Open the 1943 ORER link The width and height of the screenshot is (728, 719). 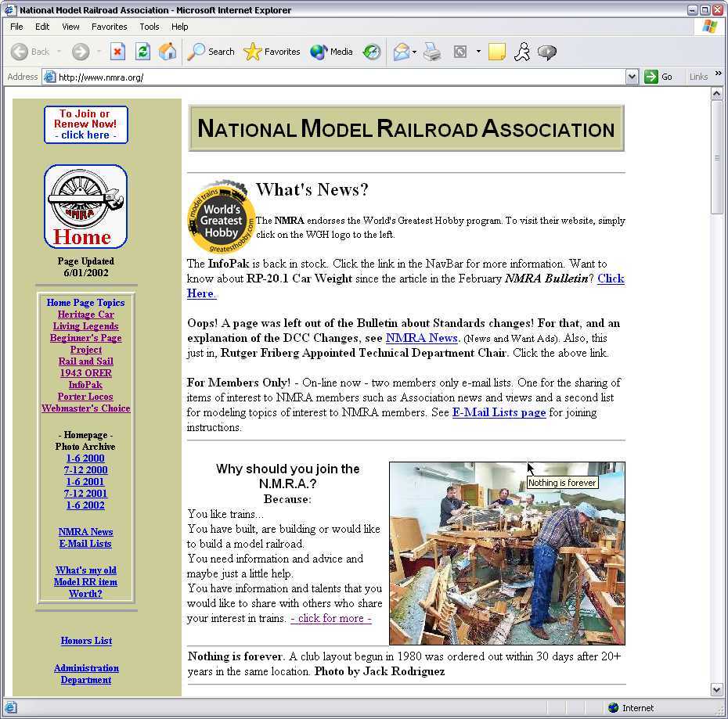86,372
